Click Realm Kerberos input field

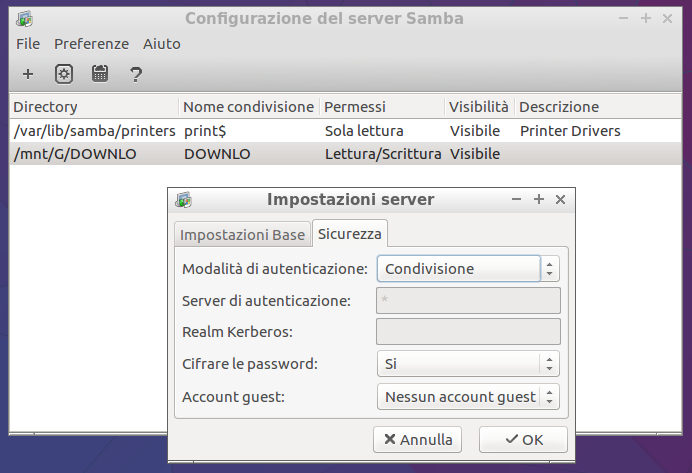(468, 331)
